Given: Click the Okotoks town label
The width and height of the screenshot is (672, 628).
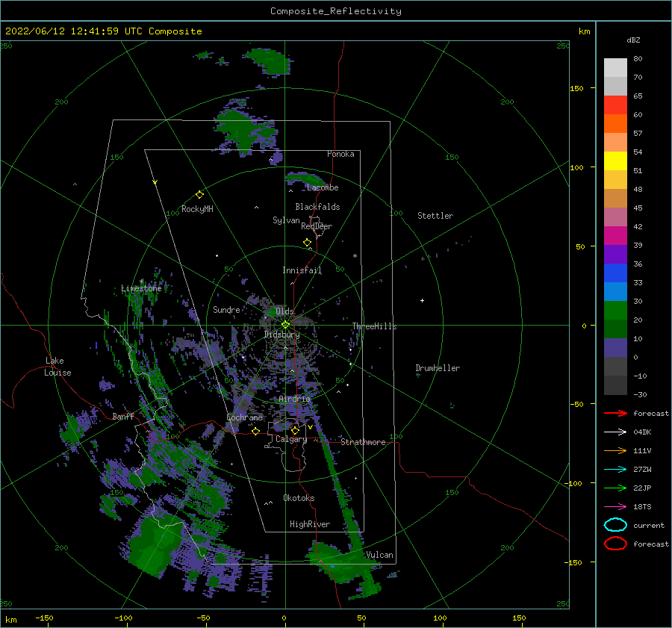Looking at the screenshot, I should click(299, 498).
